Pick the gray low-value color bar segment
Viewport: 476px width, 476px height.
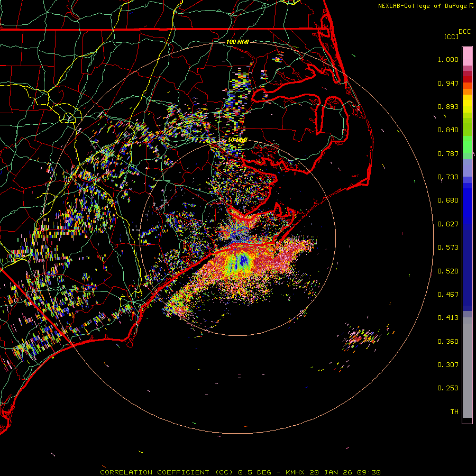467,368
